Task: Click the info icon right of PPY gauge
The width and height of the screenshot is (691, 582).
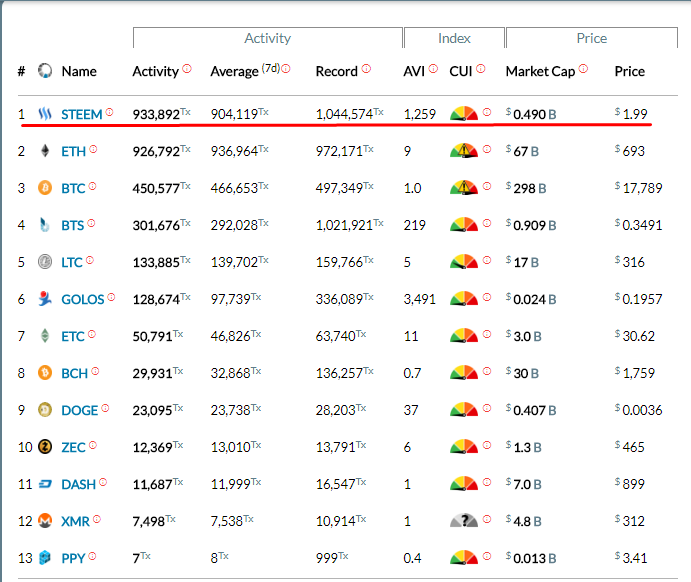Action: [x=487, y=556]
